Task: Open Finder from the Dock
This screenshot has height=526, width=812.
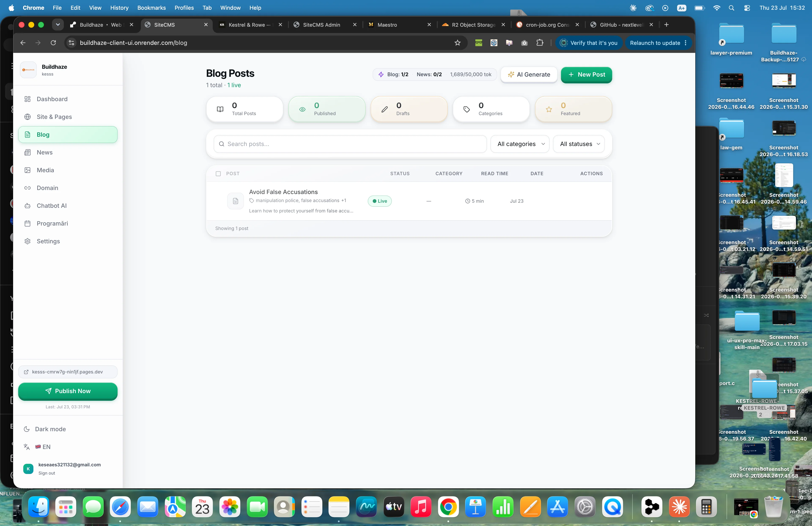Action: pos(38,507)
